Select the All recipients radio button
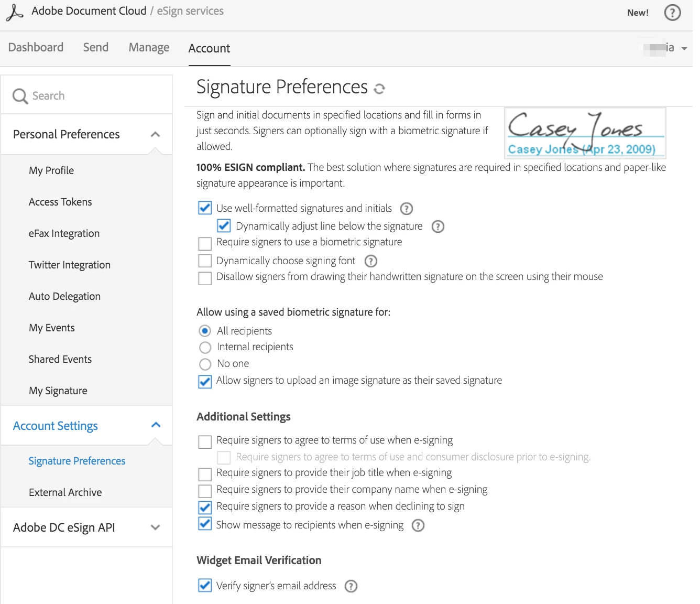The width and height of the screenshot is (700, 604). coord(205,331)
